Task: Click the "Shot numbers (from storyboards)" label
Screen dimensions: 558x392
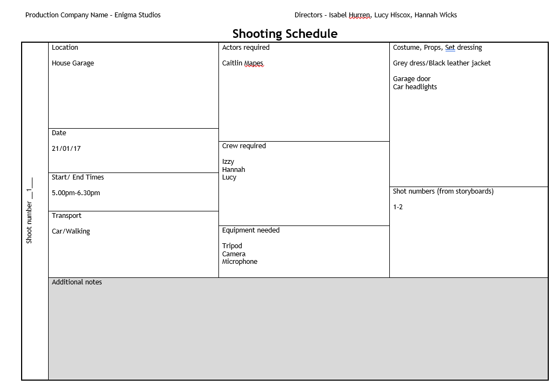Action: point(443,191)
